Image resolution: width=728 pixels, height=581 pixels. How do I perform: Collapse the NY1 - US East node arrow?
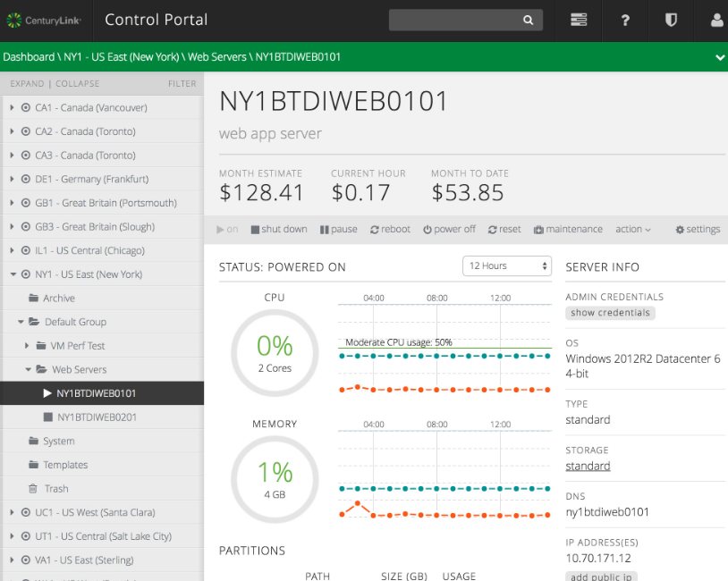(x=13, y=274)
